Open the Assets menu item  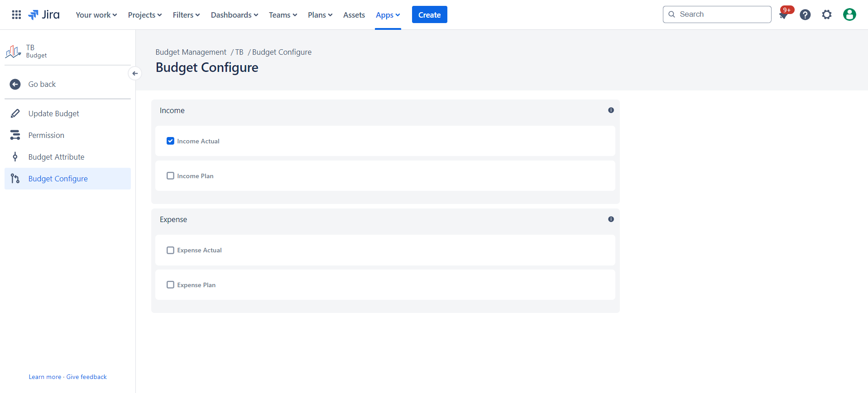pos(354,15)
